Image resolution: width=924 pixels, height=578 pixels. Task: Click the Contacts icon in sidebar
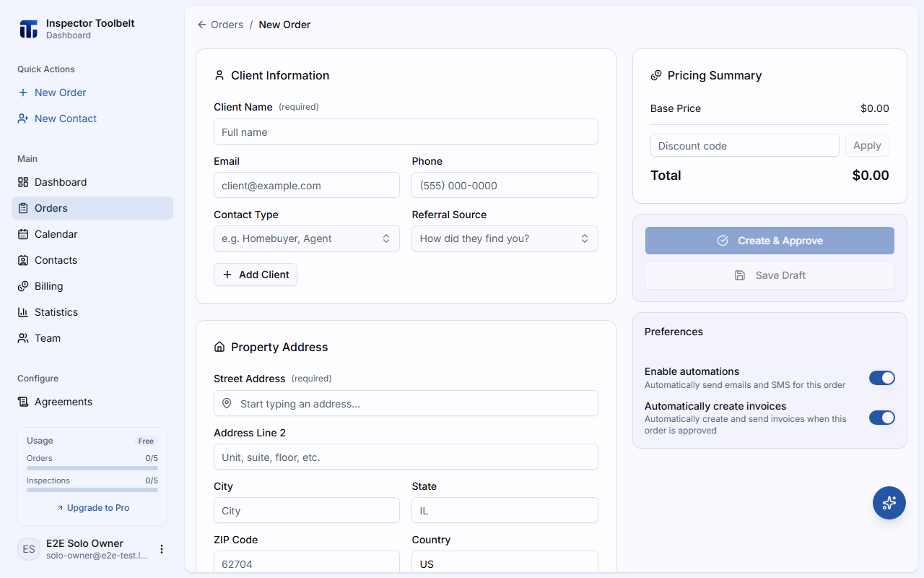click(23, 260)
